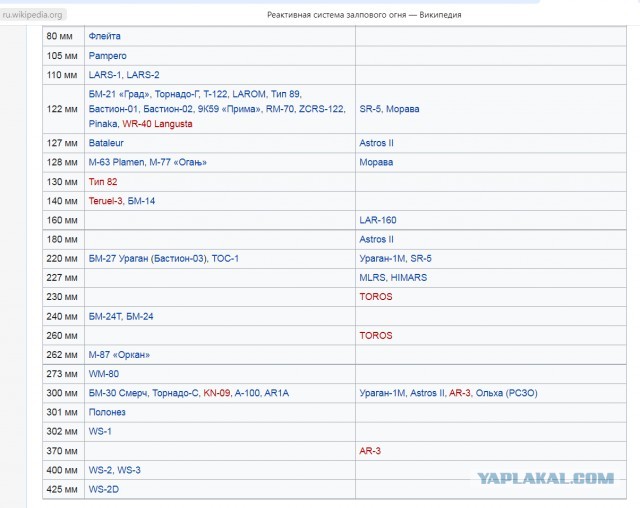Viewport: 640px width, 508px height.
Task: Click Морава in the 128 мм row
Action: (x=376, y=162)
